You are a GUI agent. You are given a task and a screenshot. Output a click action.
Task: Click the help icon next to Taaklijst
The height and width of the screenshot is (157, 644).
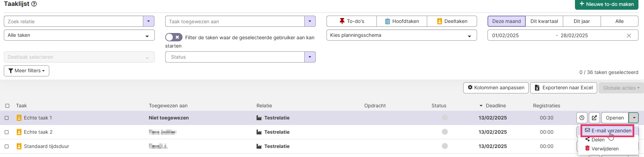[34, 4]
